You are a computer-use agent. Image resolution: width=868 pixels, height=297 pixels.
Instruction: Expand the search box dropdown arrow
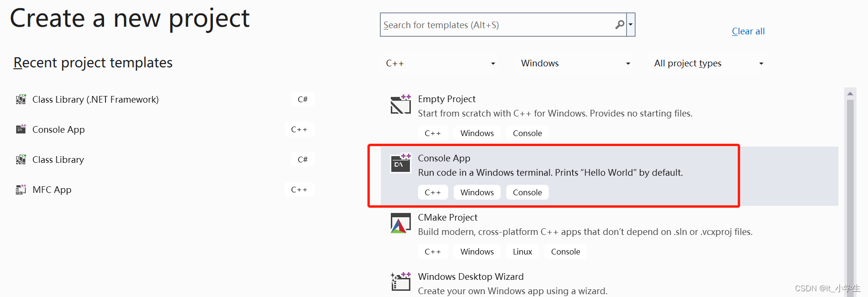(631, 24)
